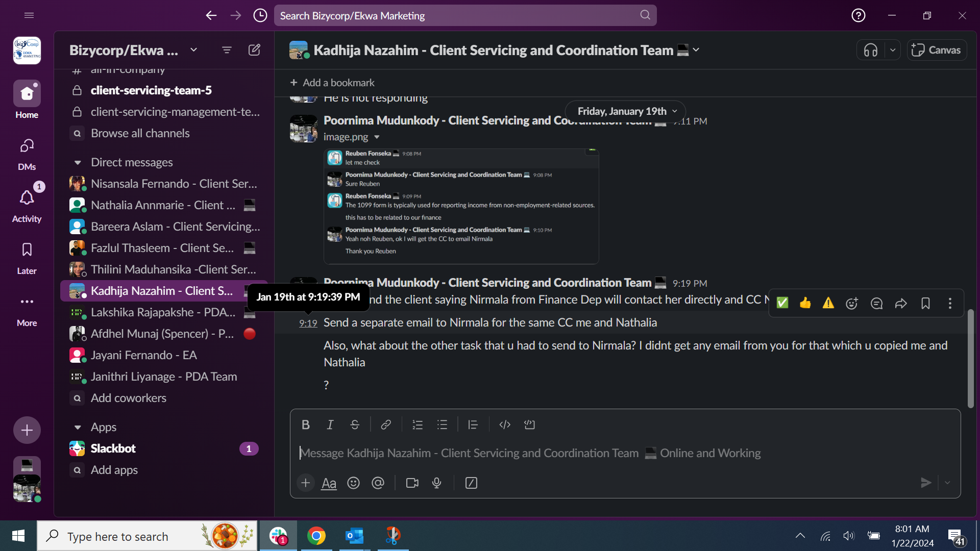The width and height of the screenshot is (980, 551).
Task: Open the history clock icon
Action: 260,15
